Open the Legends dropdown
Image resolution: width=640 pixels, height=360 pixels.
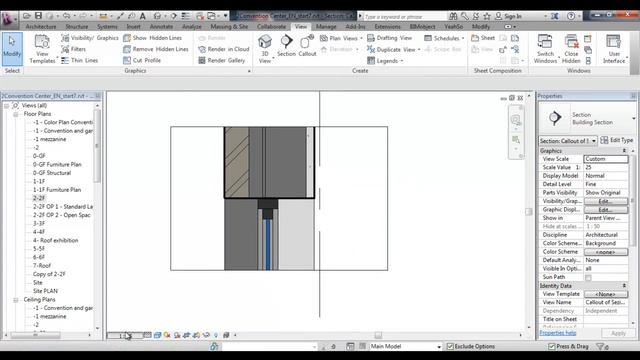pyautogui.click(x=385, y=61)
